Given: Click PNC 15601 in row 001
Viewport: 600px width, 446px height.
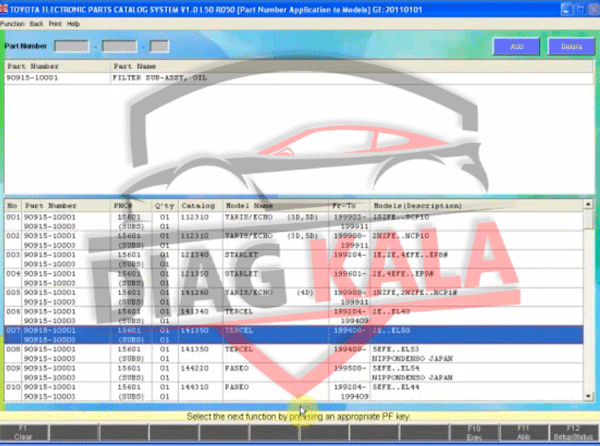Looking at the screenshot, I should point(129,217).
